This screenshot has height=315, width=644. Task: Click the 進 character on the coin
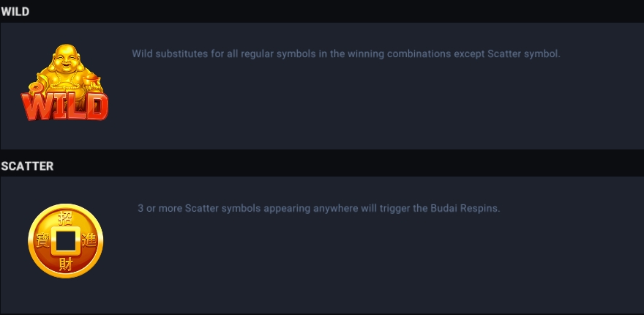coord(89,240)
